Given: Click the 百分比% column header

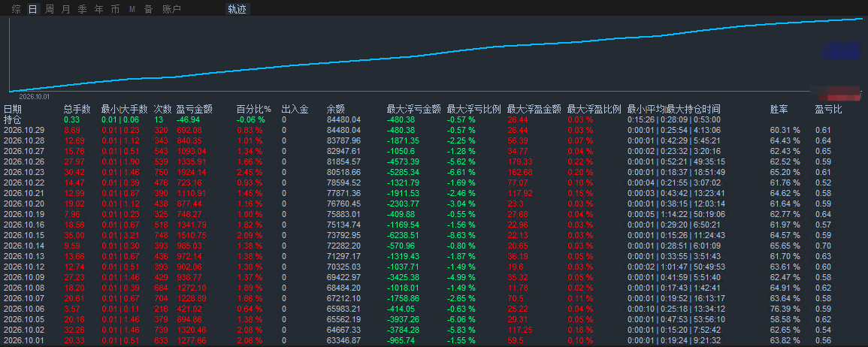Looking at the screenshot, I should tap(254, 109).
